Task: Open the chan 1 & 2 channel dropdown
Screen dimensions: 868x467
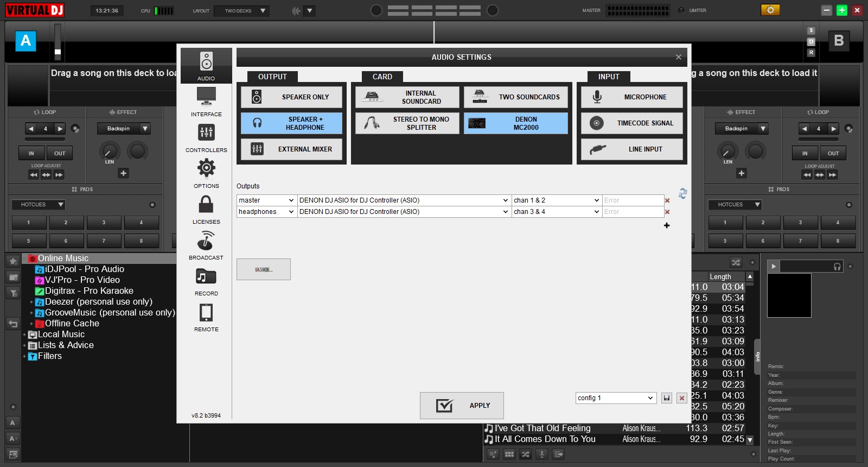Action: 557,200
